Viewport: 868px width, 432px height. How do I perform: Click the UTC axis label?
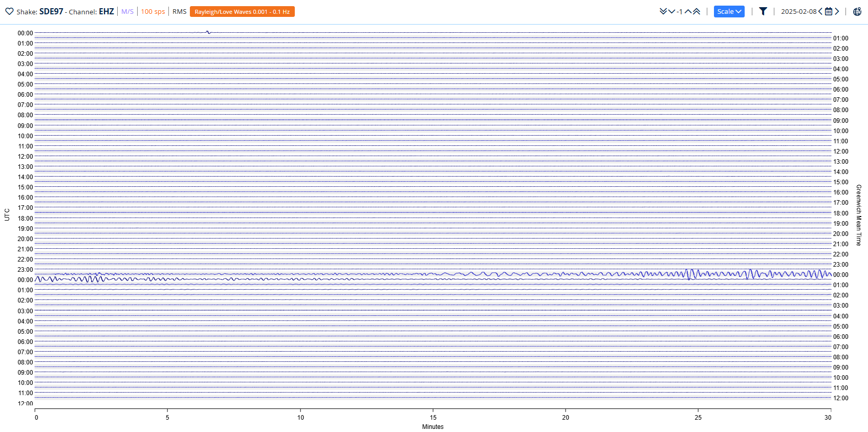coord(7,214)
